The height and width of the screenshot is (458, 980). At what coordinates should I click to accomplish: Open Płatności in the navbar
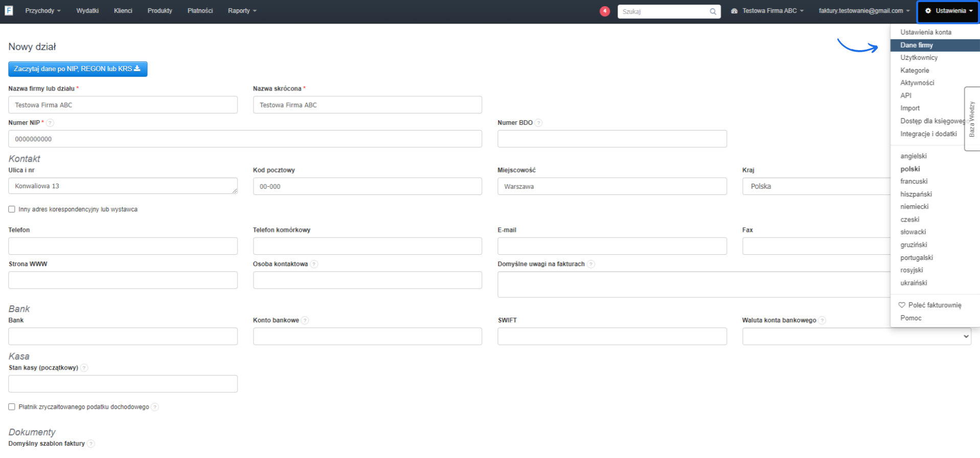pyautogui.click(x=200, y=11)
